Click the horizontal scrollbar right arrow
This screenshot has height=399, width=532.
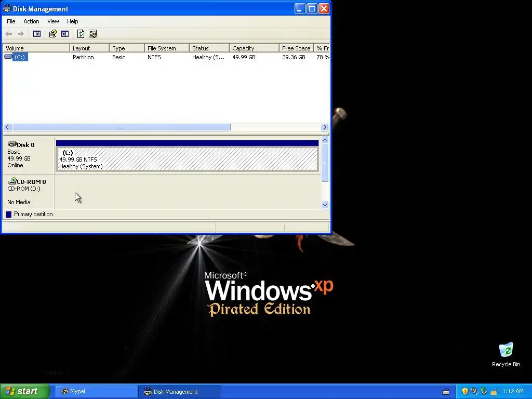[x=325, y=127]
